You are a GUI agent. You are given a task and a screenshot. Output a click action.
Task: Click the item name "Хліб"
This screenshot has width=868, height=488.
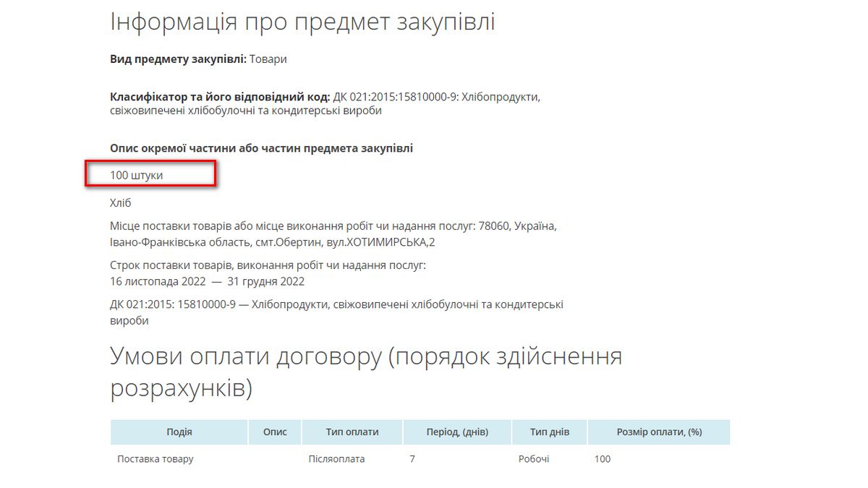tap(121, 203)
